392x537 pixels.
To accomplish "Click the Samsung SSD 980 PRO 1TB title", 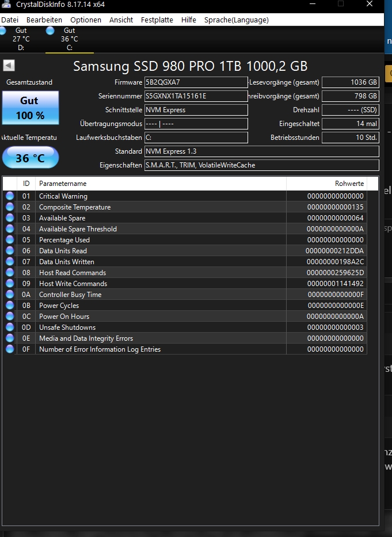I will (x=190, y=66).
